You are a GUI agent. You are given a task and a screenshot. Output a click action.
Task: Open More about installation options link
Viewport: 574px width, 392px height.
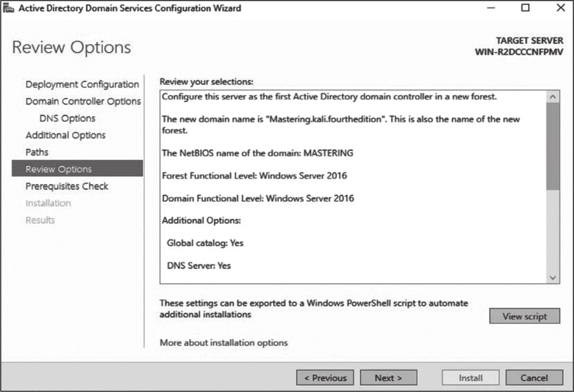(x=224, y=343)
